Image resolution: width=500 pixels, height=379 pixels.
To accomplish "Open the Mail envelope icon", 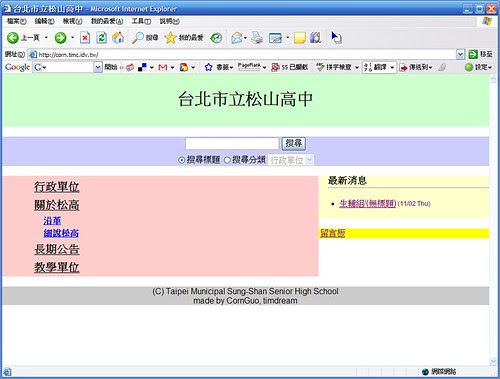I will click(237, 38).
